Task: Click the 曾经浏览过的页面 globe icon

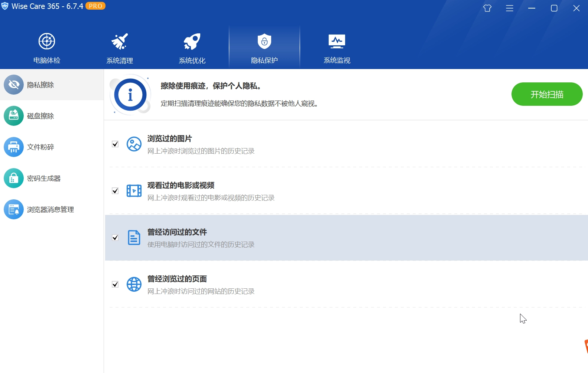Action: 134,284
